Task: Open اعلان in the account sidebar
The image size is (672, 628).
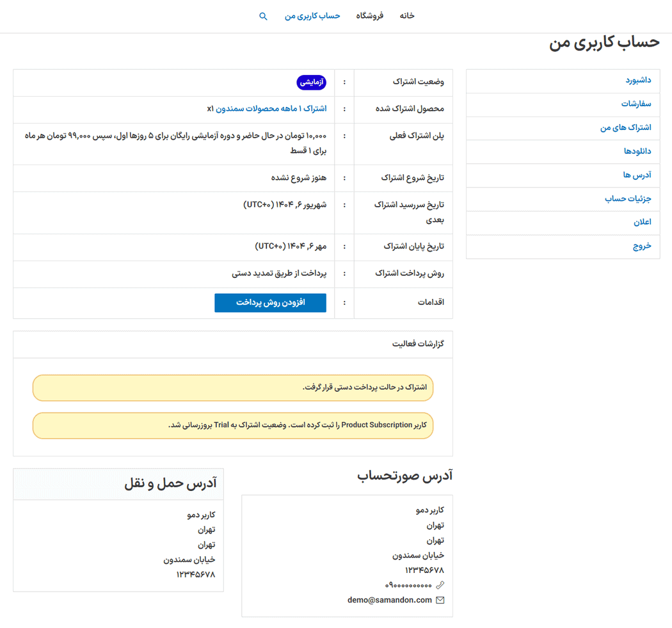Action: 642,222
